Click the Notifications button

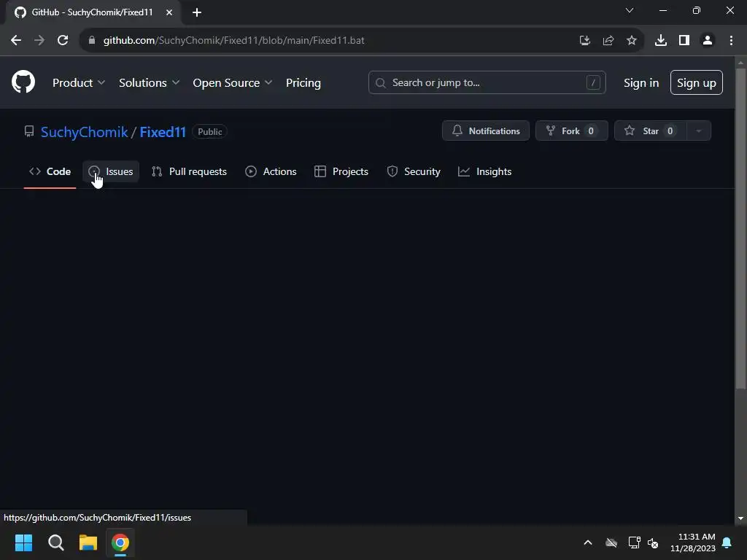click(x=485, y=131)
